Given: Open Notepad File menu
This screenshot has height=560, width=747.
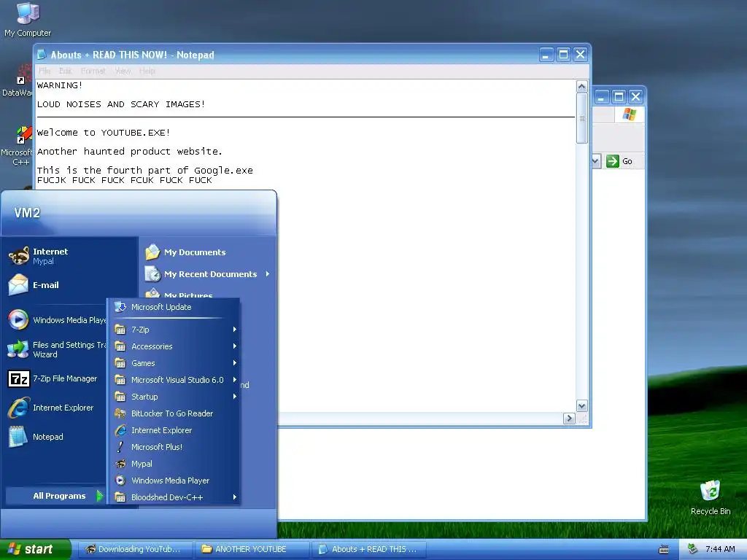Looking at the screenshot, I should click(x=44, y=71).
